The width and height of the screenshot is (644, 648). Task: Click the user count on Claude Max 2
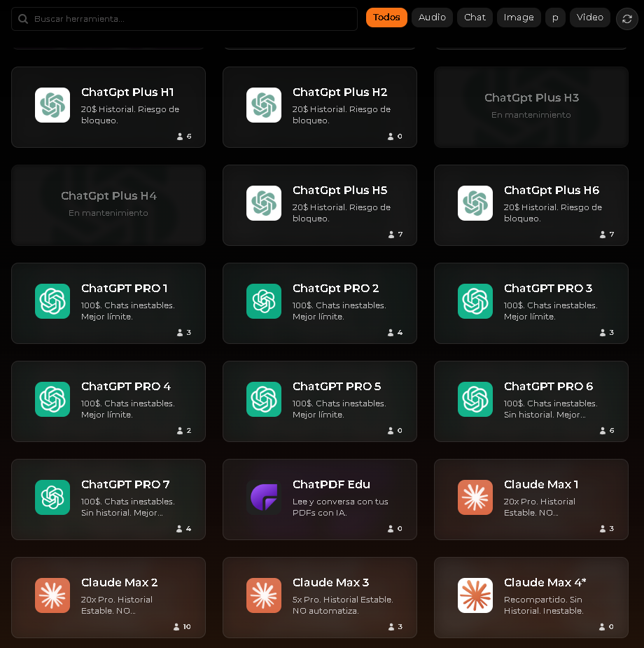pos(182,627)
